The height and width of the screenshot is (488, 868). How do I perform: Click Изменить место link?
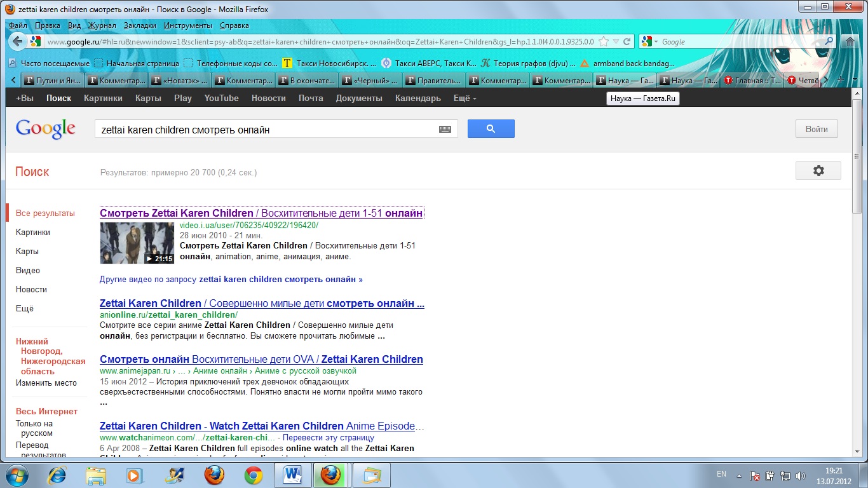46,383
